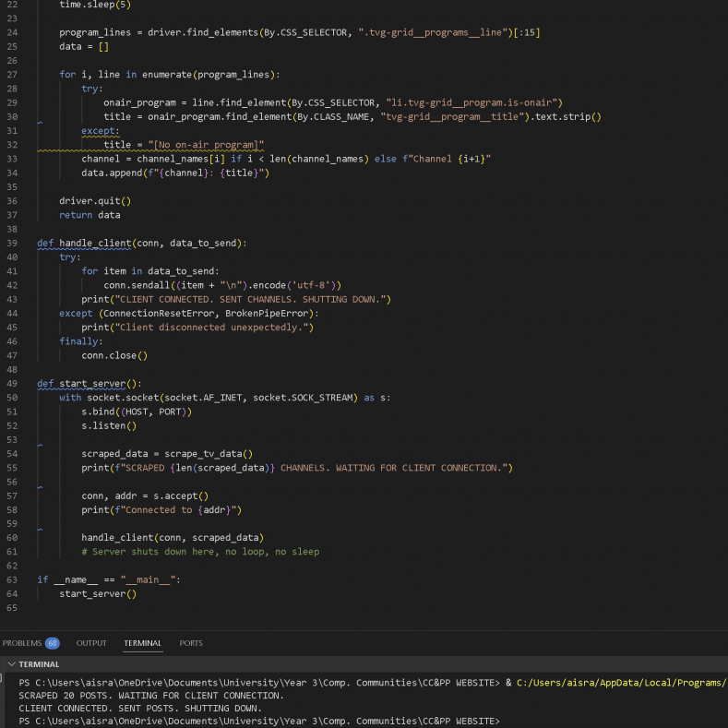Click the 'program_lines = driver.find_elements' line
Image resolution: width=728 pixels, height=728 pixels.
(300, 32)
